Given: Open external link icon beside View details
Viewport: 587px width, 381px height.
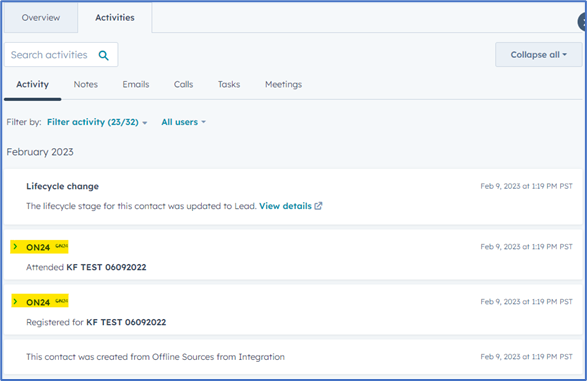Looking at the screenshot, I should [x=318, y=206].
